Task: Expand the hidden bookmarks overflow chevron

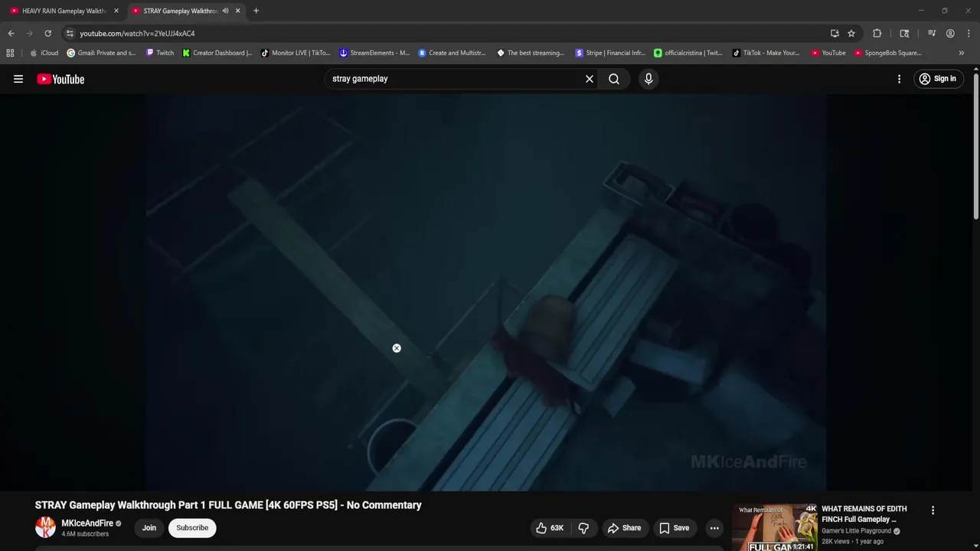Action: [x=962, y=53]
